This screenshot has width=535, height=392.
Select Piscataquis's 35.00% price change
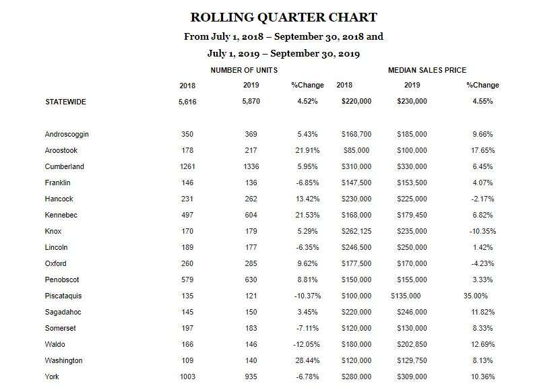pyautogui.click(x=476, y=296)
